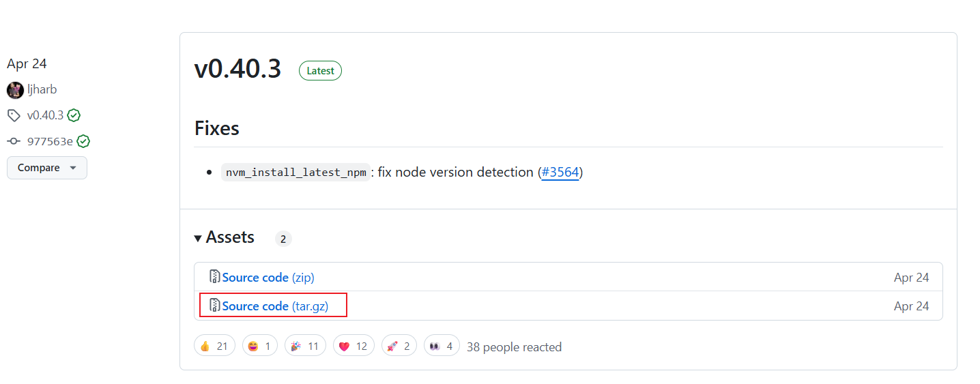Open pull request #3564 link
980x384 pixels.
560,172
